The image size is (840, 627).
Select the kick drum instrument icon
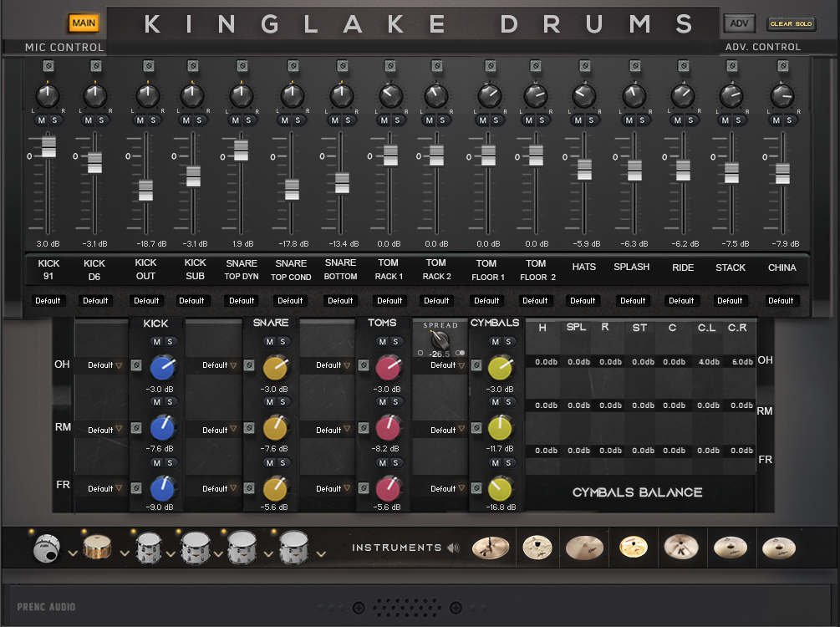point(47,548)
